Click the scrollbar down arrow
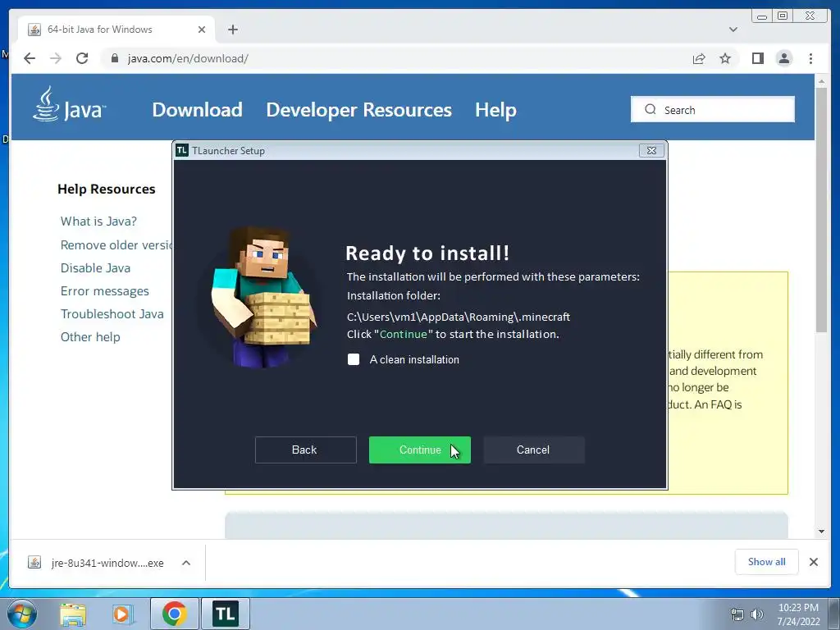 pos(821,532)
